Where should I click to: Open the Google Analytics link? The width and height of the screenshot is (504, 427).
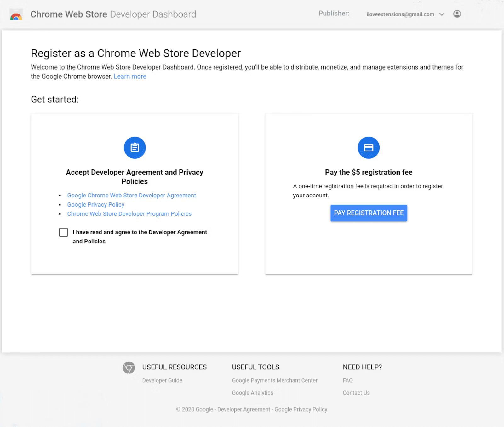coord(252,393)
